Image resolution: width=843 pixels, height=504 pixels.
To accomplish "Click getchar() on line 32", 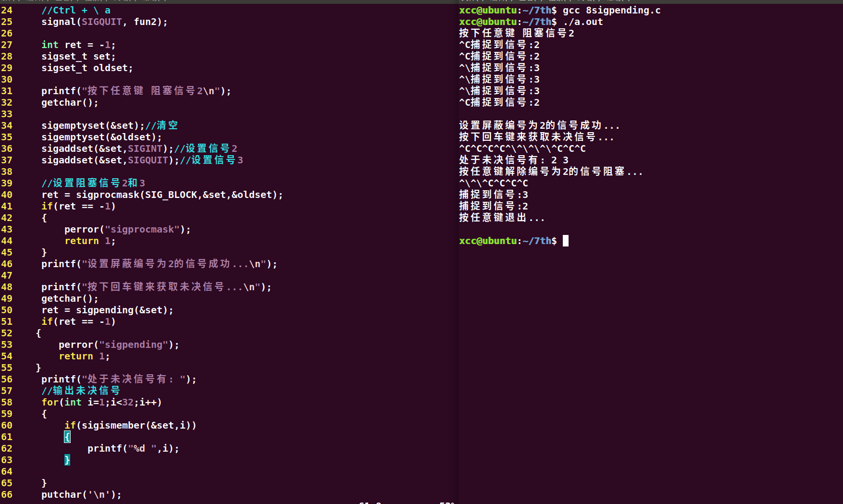I will point(70,102).
